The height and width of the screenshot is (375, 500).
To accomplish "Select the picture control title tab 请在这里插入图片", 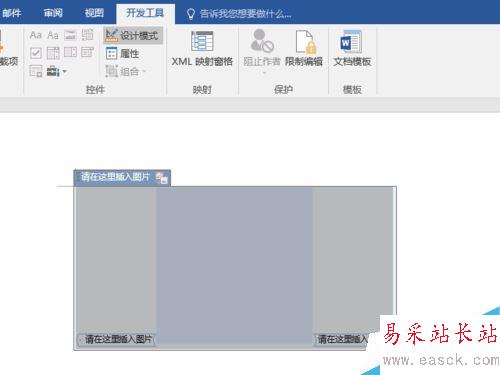I will click(x=115, y=177).
